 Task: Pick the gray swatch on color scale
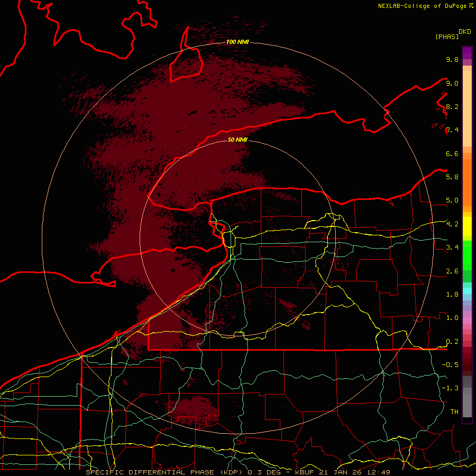tap(467, 405)
